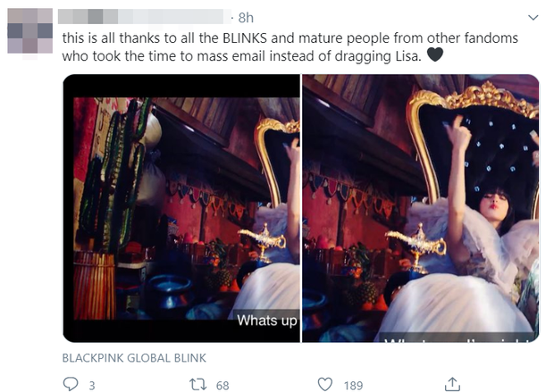Viewport: 554px width, 392px height.
Task: View the 3 replies count
Action: [x=92, y=385]
